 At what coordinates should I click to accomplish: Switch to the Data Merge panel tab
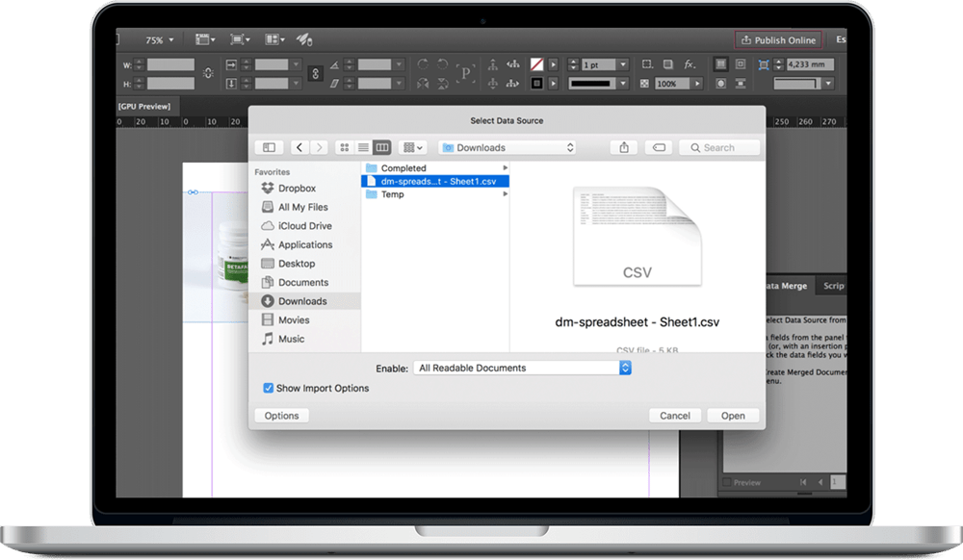point(788,286)
